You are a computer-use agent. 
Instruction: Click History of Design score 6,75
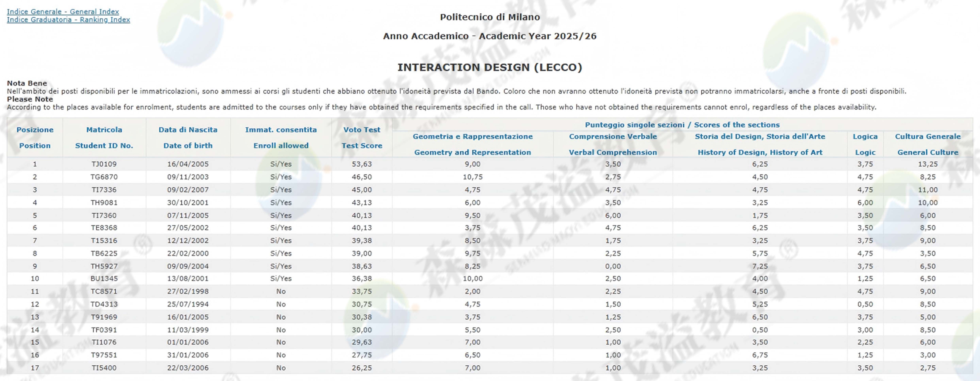(760, 355)
